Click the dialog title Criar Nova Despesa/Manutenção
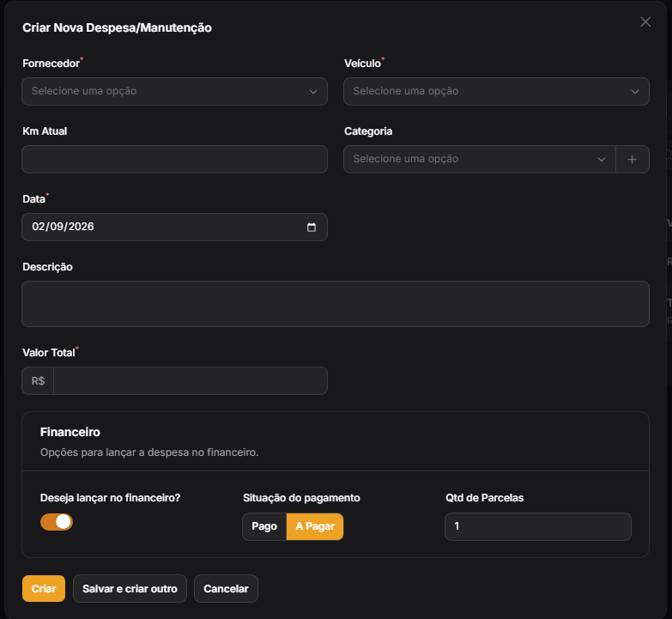Image resolution: width=672 pixels, height=619 pixels. tap(117, 27)
